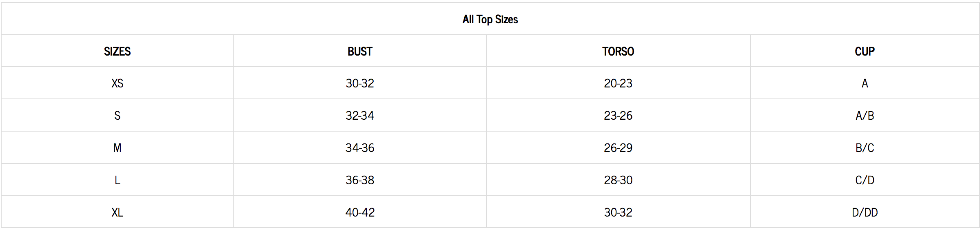Screen dimensions: 980x228
Task: Select the SIZES column header
Action: click(117, 51)
